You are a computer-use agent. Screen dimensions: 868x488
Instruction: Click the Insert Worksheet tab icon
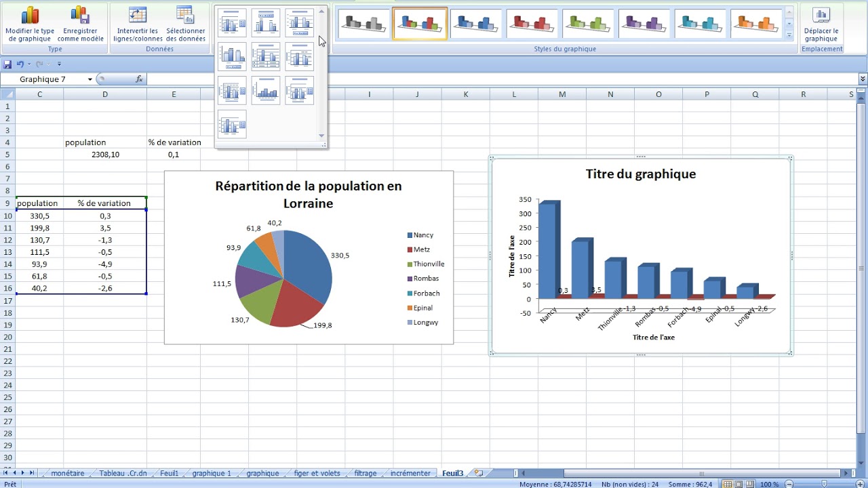(479, 473)
